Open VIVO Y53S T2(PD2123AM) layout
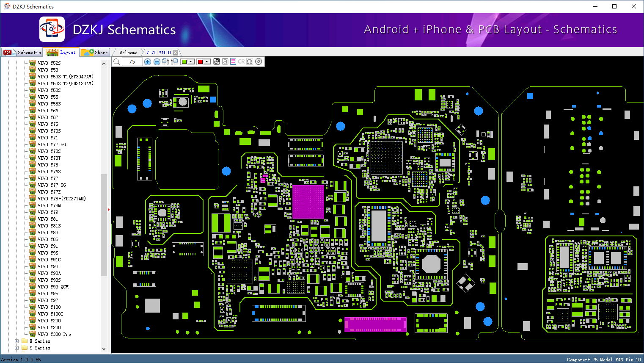 pos(66,83)
